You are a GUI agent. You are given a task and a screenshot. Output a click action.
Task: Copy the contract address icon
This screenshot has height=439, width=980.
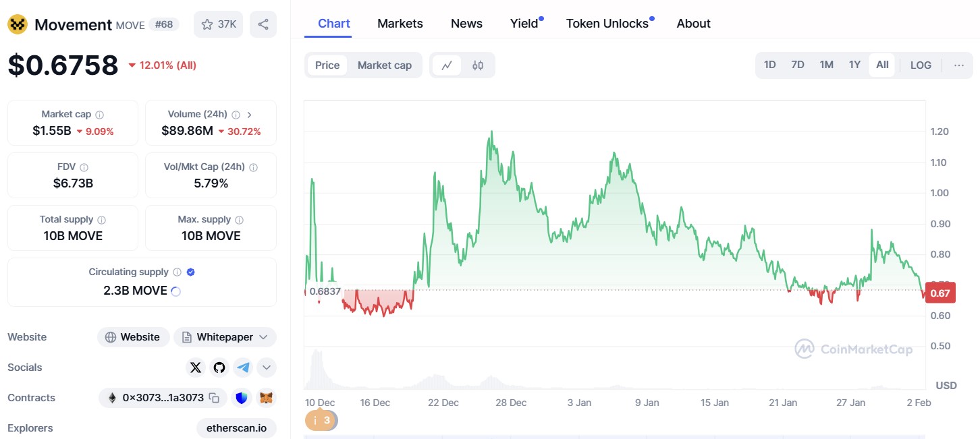click(215, 398)
